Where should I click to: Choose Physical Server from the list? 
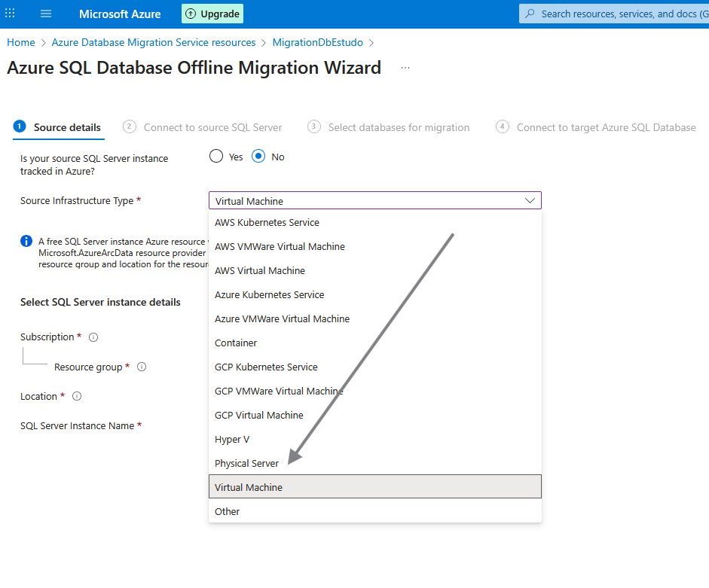247,463
